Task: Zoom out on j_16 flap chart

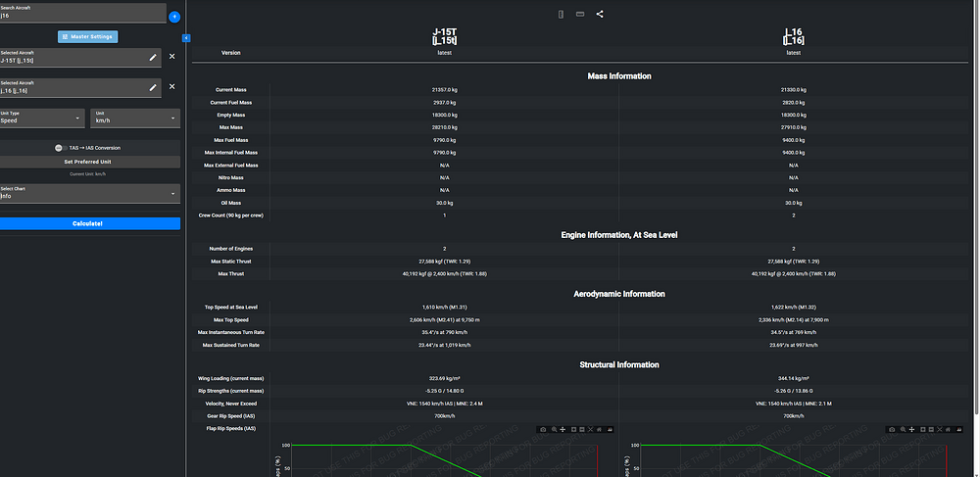Action: click(x=931, y=430)
